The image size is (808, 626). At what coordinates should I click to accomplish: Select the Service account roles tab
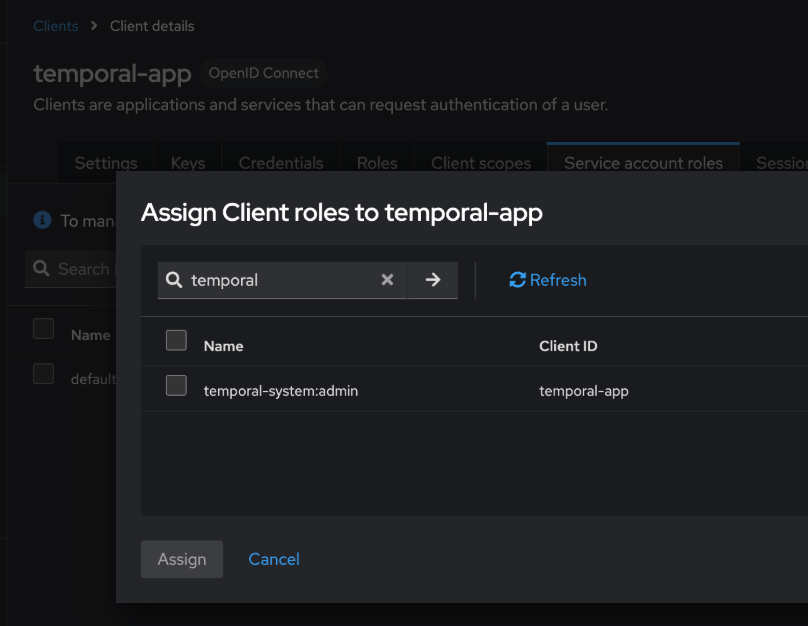[x=643, y=163]
